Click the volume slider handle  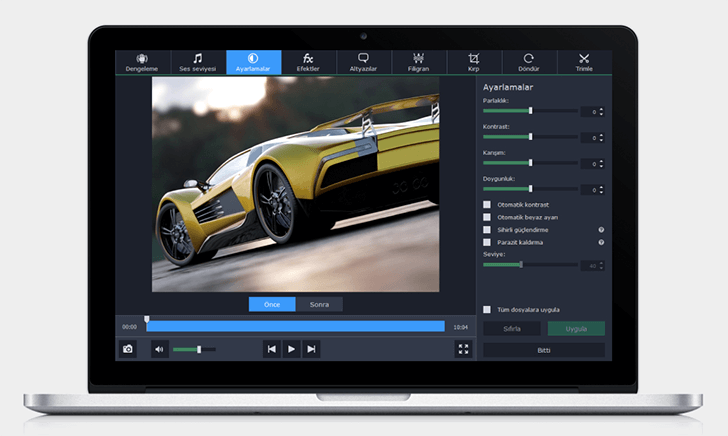click(x=199, y=349)
